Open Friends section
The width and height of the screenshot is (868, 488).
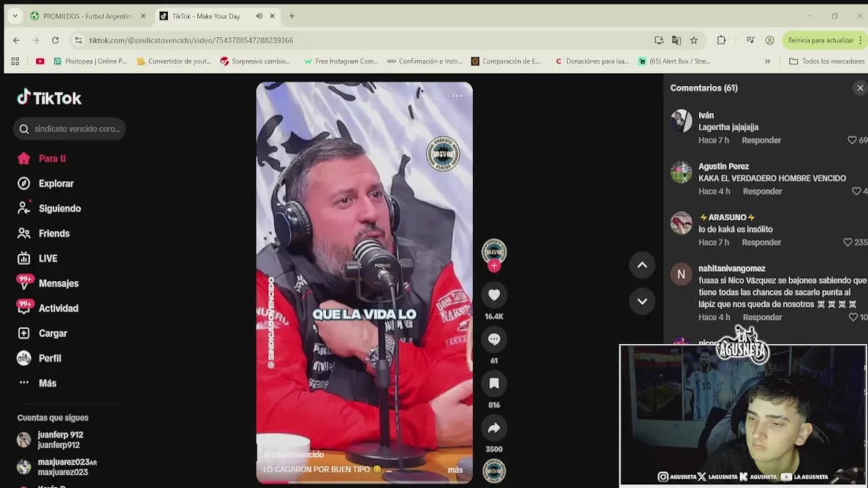(x=54, y=233)
